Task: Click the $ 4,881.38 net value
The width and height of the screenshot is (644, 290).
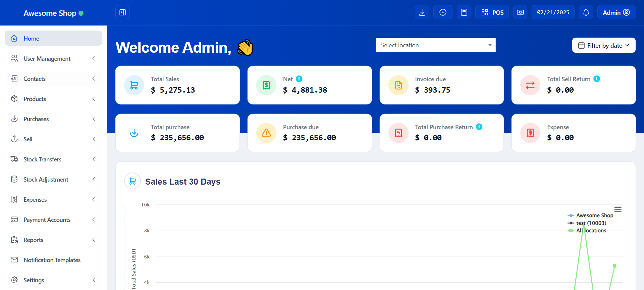Action: 305,90
